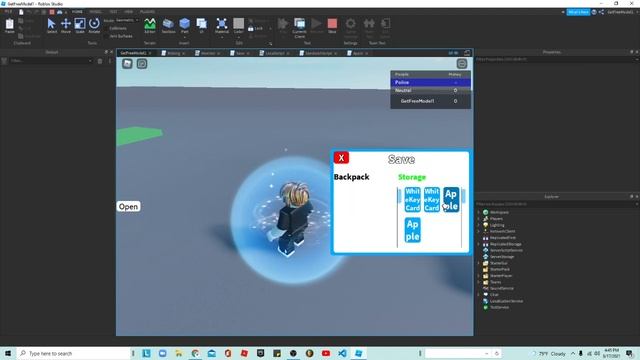Open Visual Studio Code from the taskbar
640x360 pixels.
coord(342,353)
